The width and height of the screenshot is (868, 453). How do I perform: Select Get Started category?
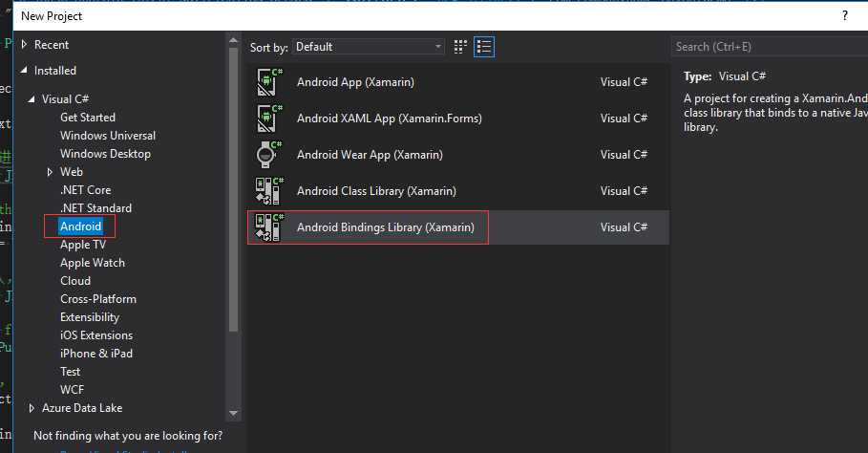88,118
